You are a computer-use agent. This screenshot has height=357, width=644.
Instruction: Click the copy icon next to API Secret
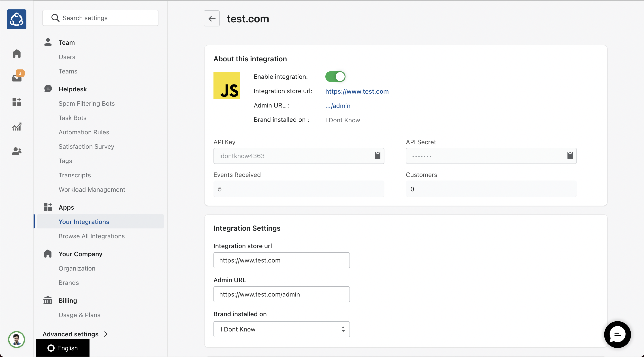tap(570, 156)
